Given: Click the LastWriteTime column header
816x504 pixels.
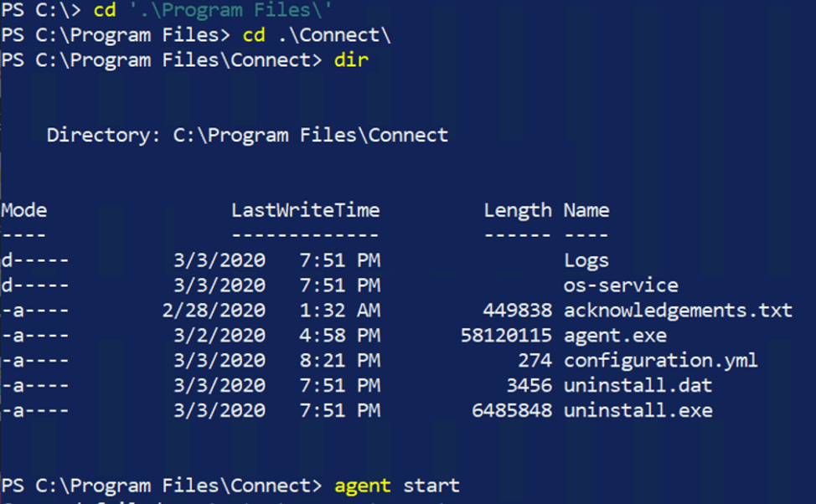Looking at the screenshot, I should [306, 211].
